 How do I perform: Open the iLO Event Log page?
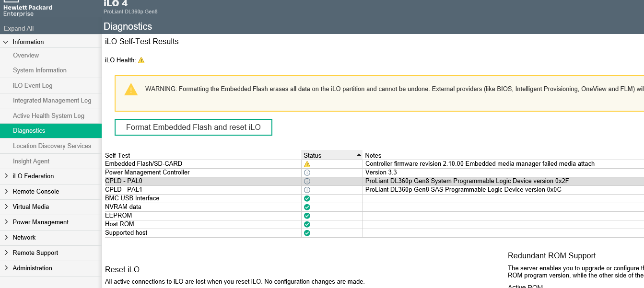[32, 85]
